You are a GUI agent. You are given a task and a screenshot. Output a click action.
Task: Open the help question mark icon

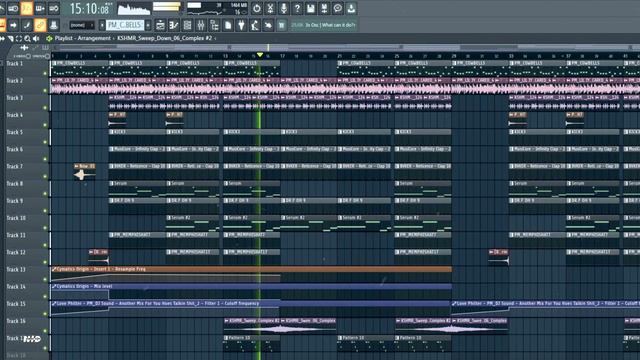(297, 8)
